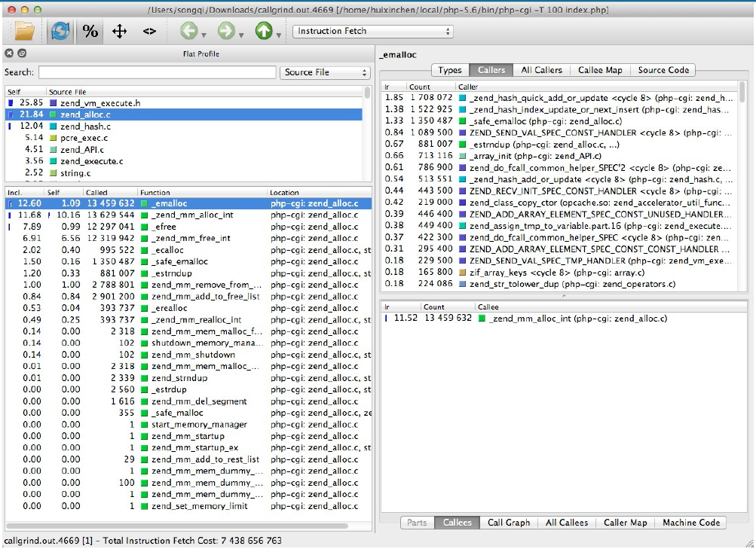Click the function list horizontal scrollbar

pyautogui.click(x=176, y=526)
